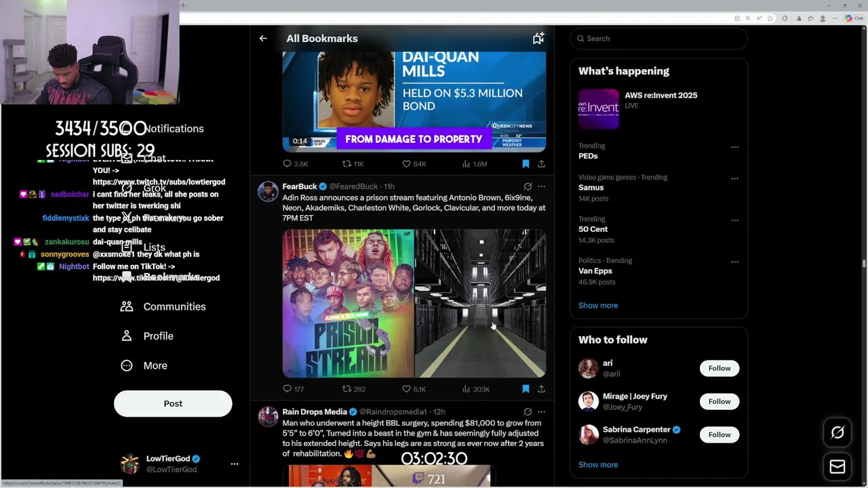Share the Dai-Quan Mills video post
868x488 pixels.
coord(541,164)
